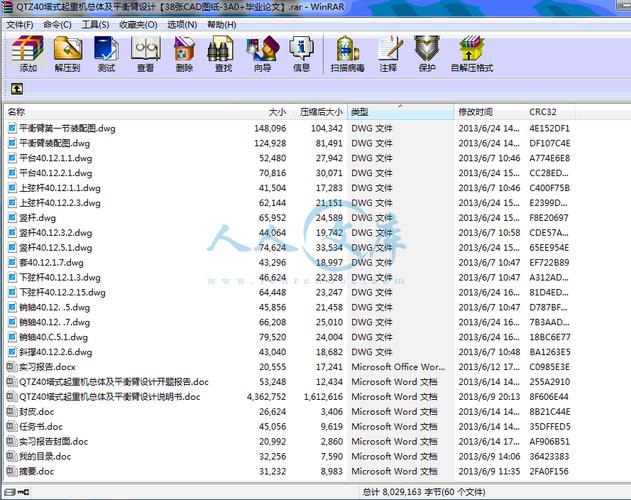Open the Tools (工具) menu
This screenshot has width=631, height=500.
(x=95, y=25)
